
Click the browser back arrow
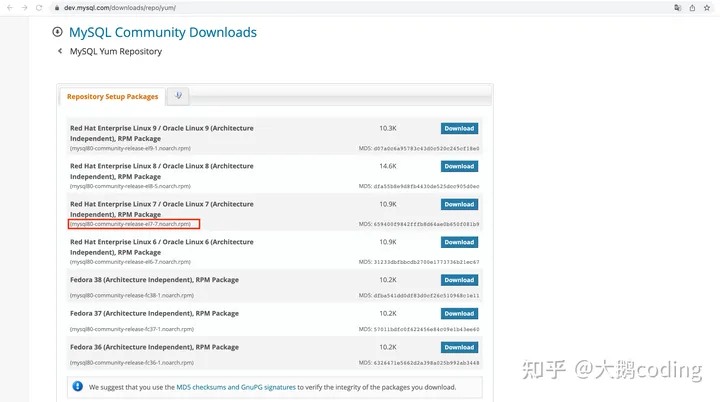pyautogui.click(x=10, y=7)
